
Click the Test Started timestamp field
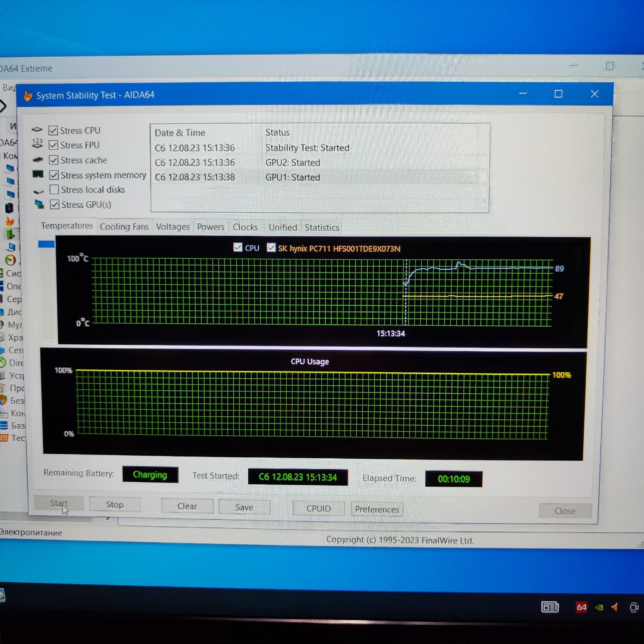(298, 477)
